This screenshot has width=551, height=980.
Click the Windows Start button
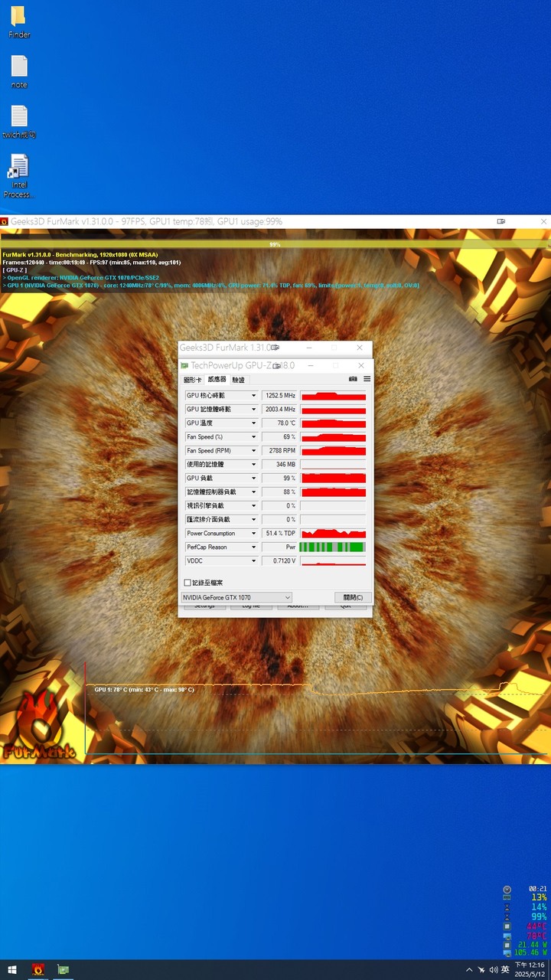(x=12, y=969)
